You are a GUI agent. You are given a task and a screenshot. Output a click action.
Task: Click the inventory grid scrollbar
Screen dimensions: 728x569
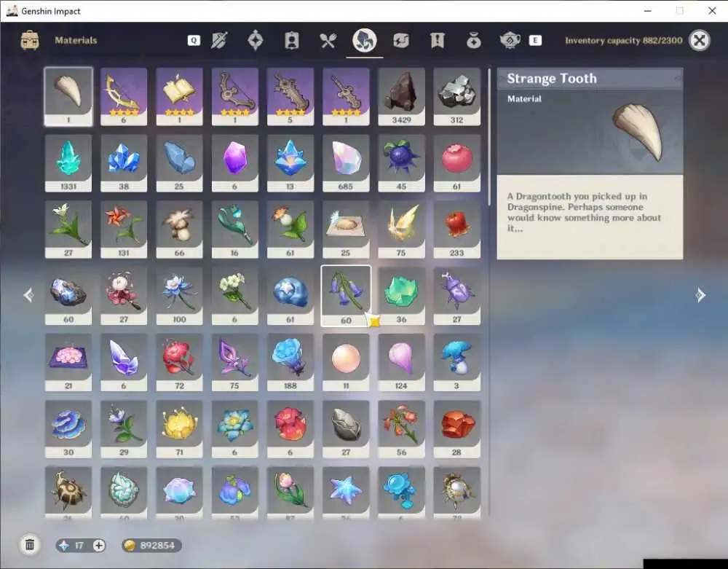(x=489, y=137)
